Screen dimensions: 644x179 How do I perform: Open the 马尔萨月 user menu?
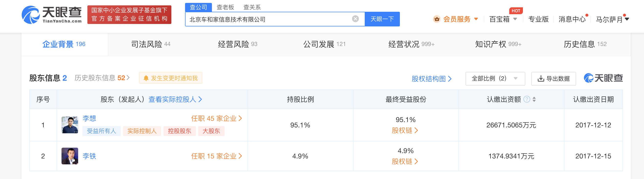(612, 19)
